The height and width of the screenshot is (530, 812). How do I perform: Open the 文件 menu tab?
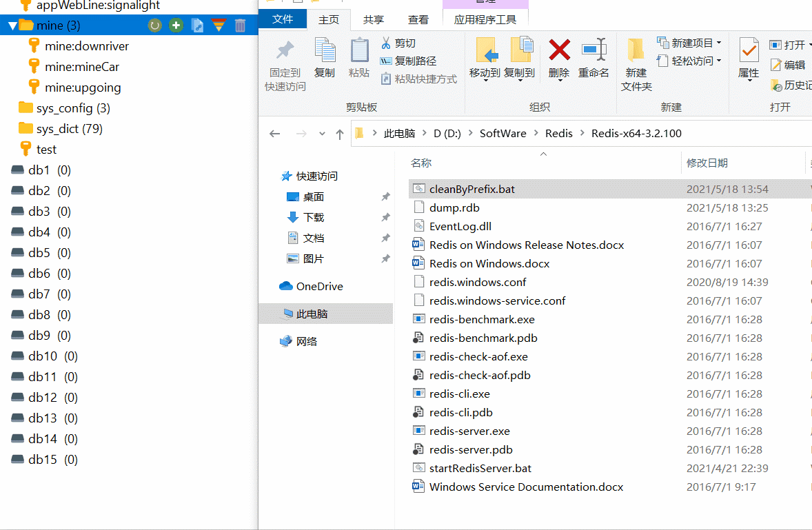click(x=282, y=19)
